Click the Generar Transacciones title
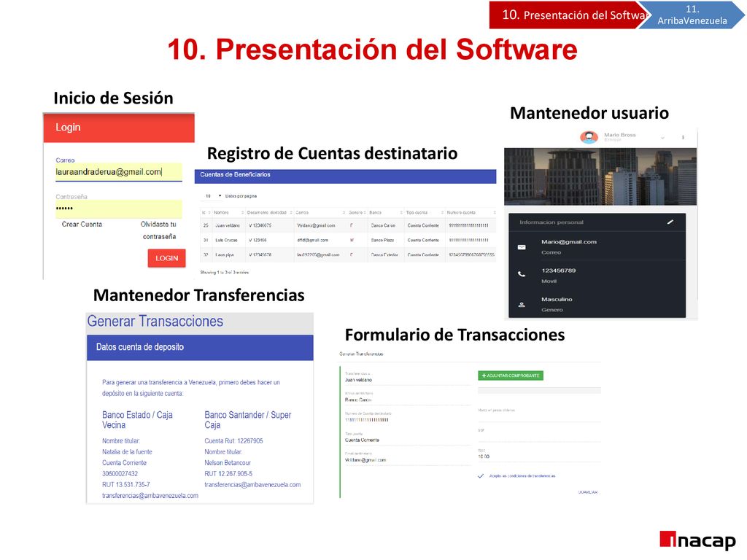This screenshot has height=560, width=747. [155, 321]
